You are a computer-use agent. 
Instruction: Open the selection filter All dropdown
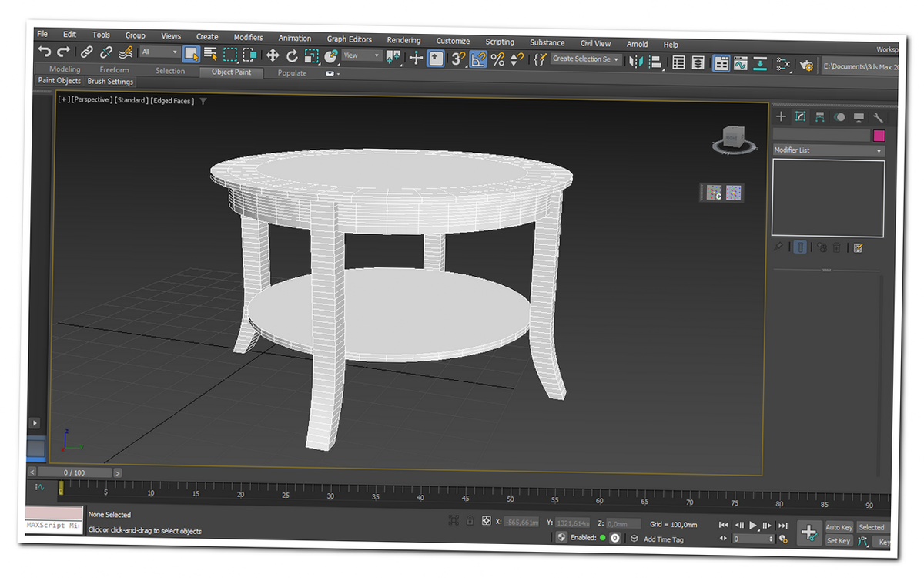point(159,52)
